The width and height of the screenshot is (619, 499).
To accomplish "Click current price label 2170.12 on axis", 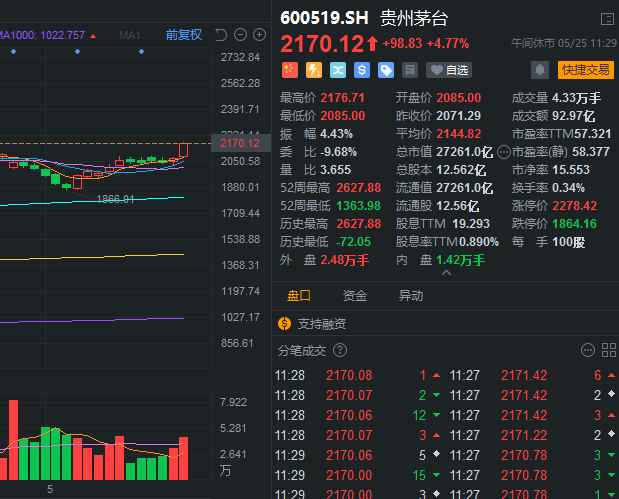I will [240, 143].
